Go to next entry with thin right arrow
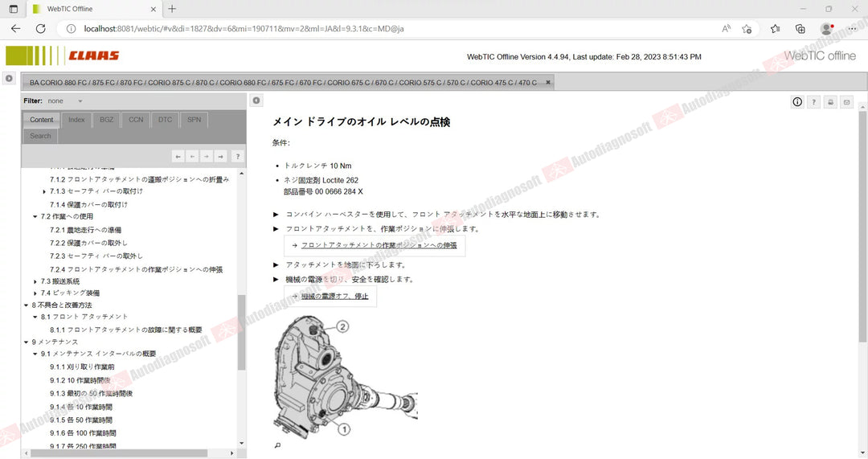 pos(207,157)
